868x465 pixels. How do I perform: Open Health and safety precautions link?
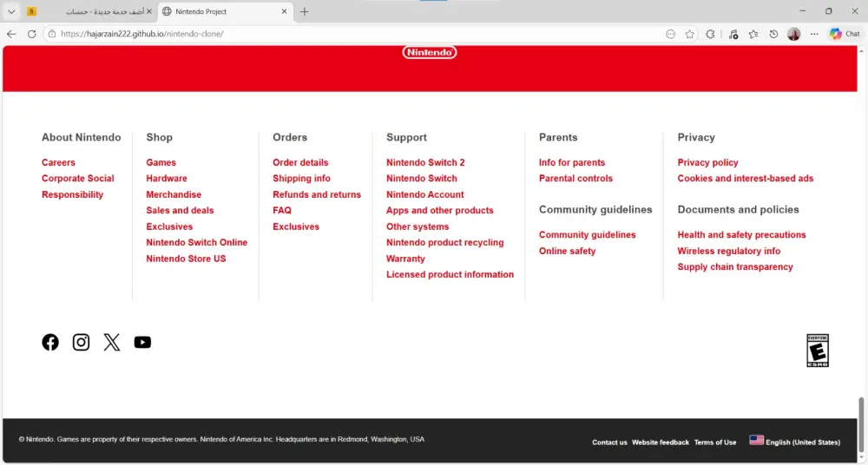[x=742, y=235]
